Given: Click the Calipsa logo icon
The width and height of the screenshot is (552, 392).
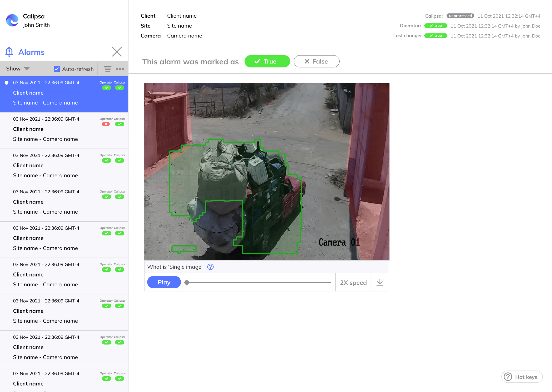Looking at the screenshot, I should point(12,20).
